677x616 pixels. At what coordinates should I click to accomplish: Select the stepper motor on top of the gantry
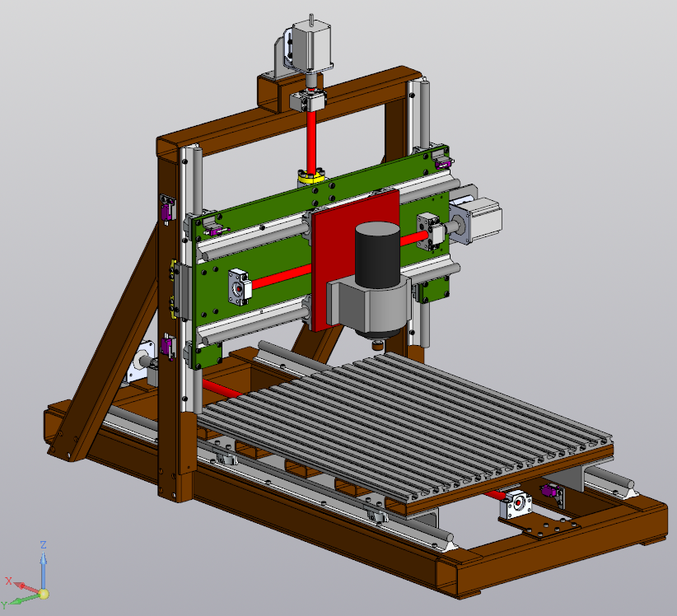311,45
